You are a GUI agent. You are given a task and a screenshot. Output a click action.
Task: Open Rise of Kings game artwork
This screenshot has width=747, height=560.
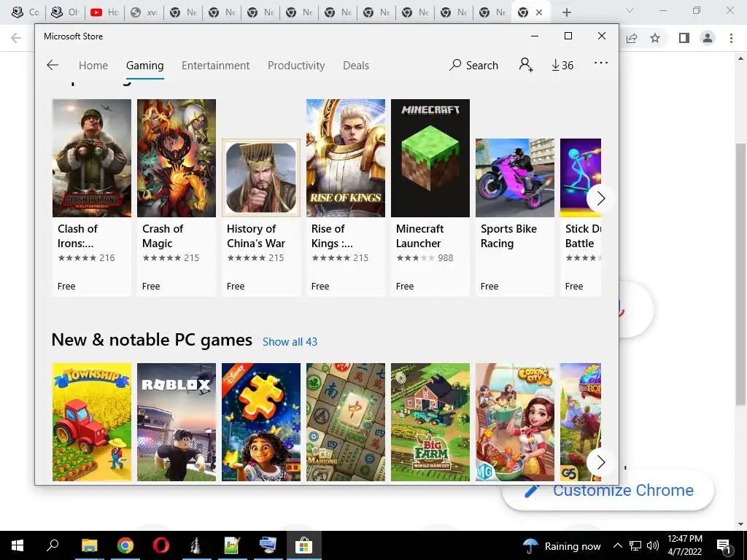[x=346, y=158]
